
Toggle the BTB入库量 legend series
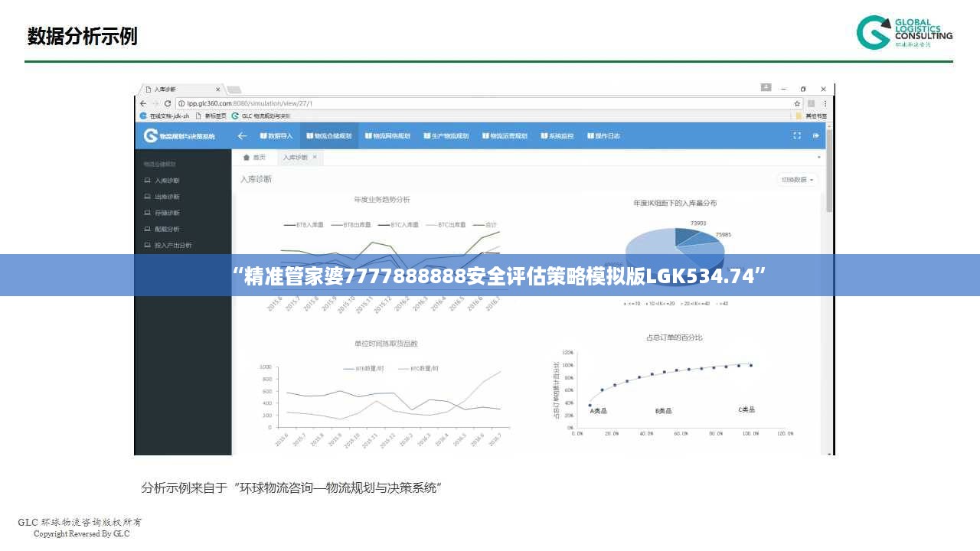pyautogui.click(x=304, y=225)
